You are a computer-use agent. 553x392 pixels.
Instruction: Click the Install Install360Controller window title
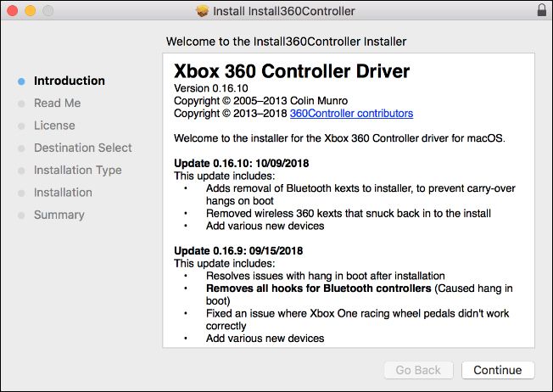click(x=285, y=11)
